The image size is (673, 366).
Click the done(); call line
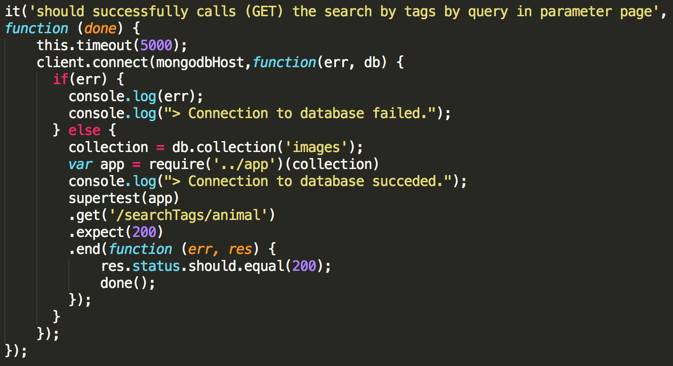[x=127, y=283]
